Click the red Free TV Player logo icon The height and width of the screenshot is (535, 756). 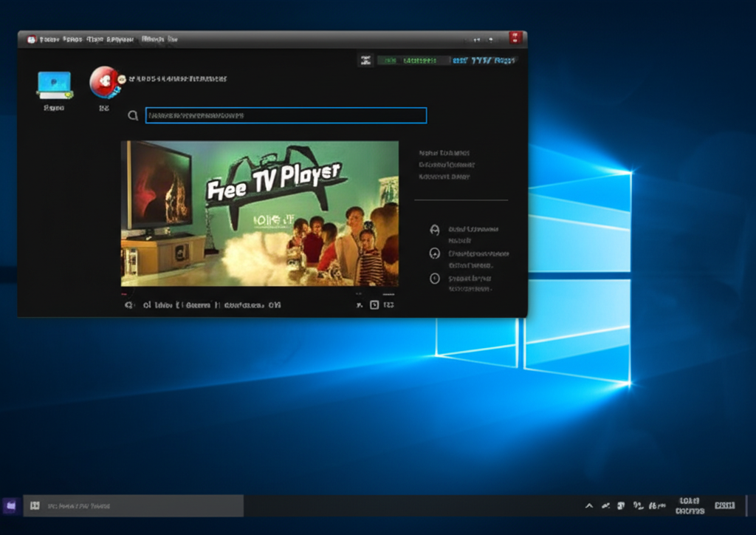(103, 83)
